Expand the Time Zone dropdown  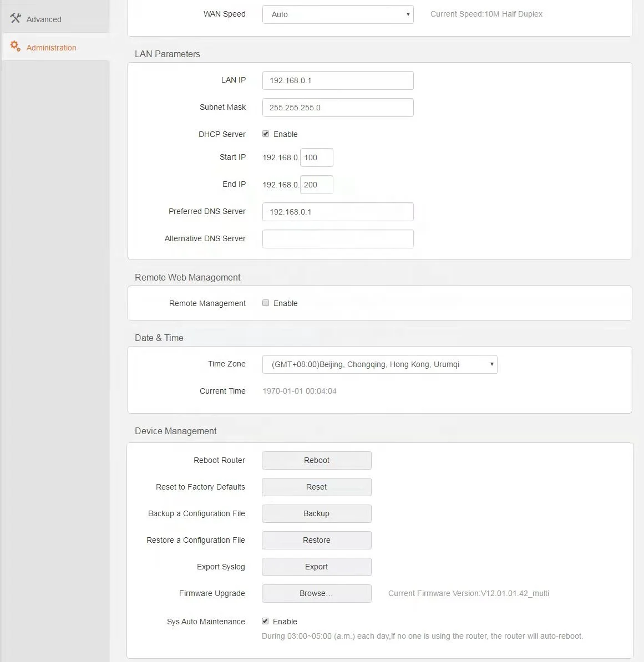[x=379, y=364]
